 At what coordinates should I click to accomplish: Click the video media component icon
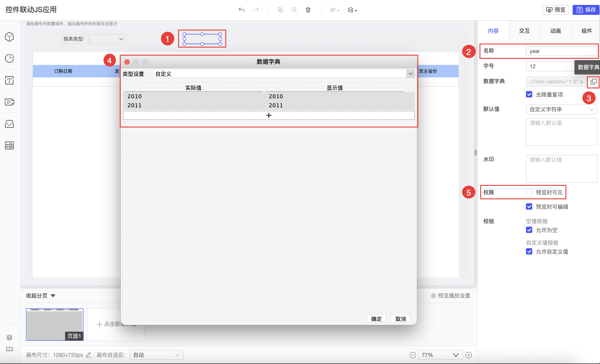pos(9,102)
